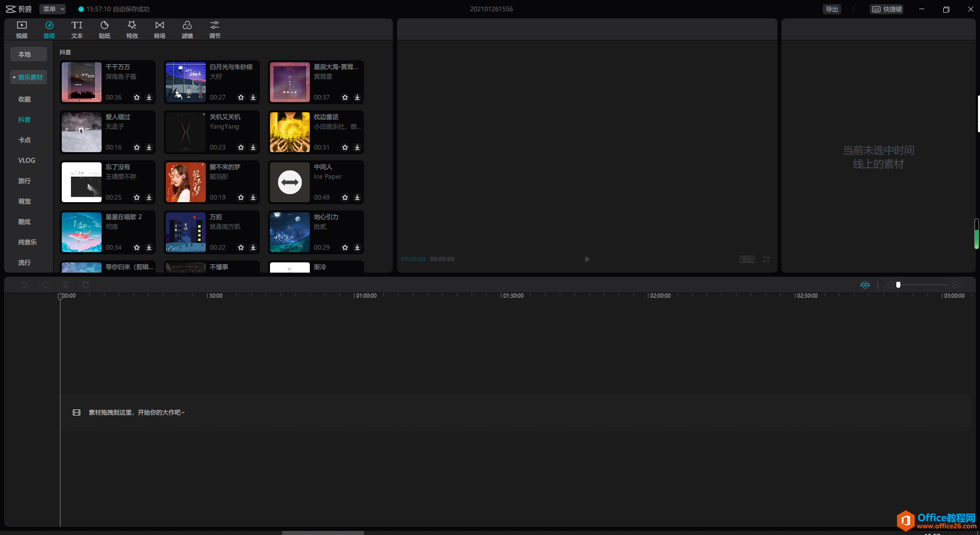Download the song 星辰大海

click(357, 98)
